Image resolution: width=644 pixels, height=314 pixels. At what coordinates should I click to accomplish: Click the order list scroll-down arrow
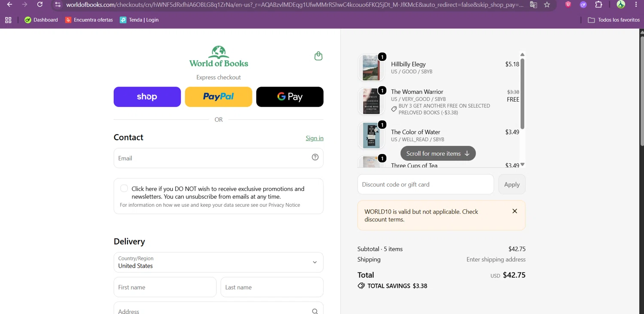(522, 165)
